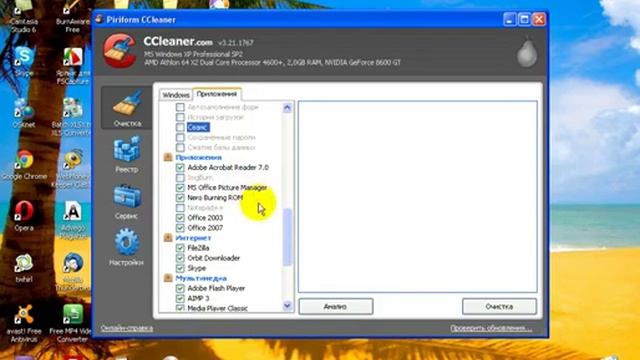Open the Очистка cleaner section
This screenshot has width=640, height=360.
click(127, 108)
